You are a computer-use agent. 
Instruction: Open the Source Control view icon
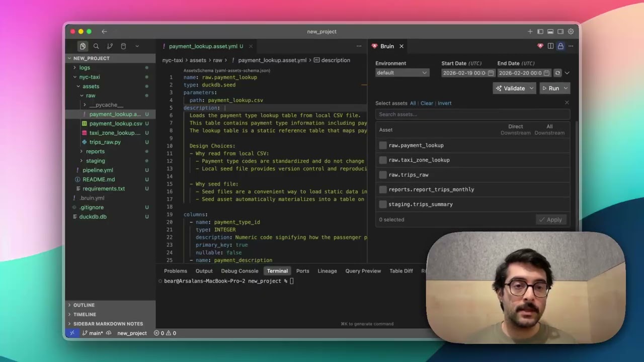tap(110, 46)
